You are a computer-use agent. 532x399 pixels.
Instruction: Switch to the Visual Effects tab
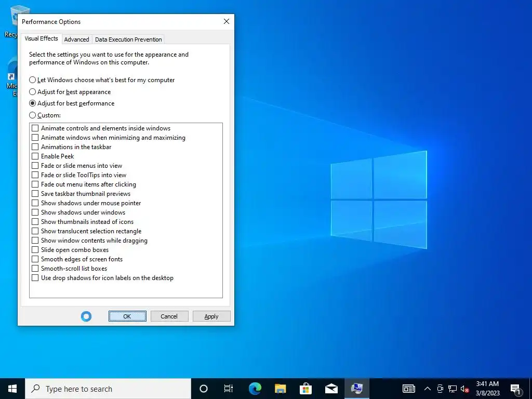(x=41, y=38)
